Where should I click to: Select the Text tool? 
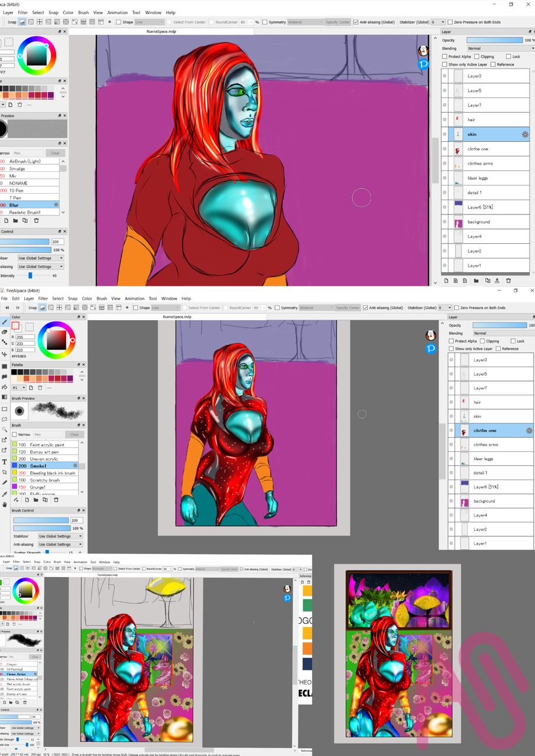[5, 461]
